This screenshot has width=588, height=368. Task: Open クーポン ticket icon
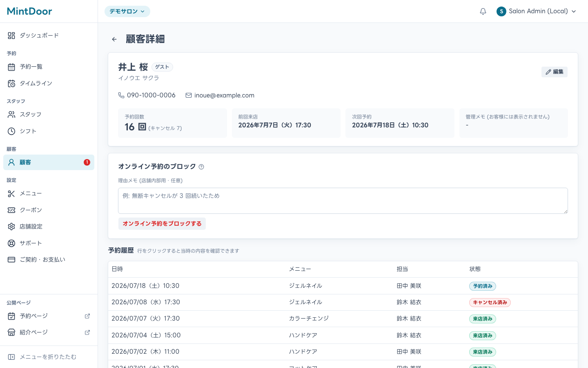(11, 210)
